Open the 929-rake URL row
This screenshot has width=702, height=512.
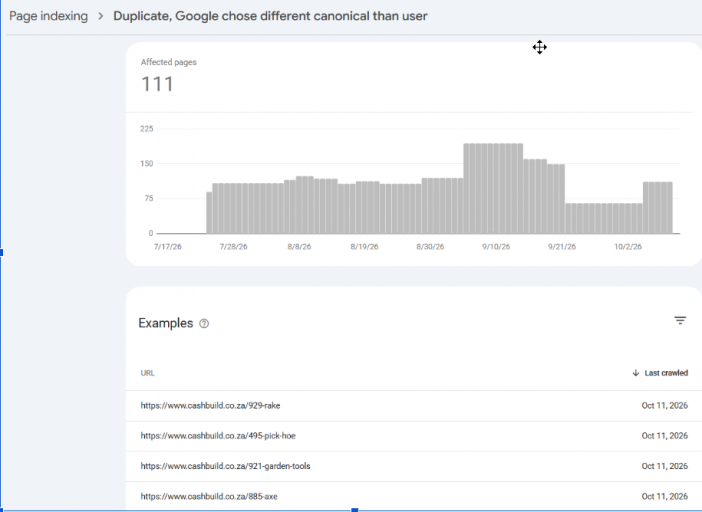414,405
